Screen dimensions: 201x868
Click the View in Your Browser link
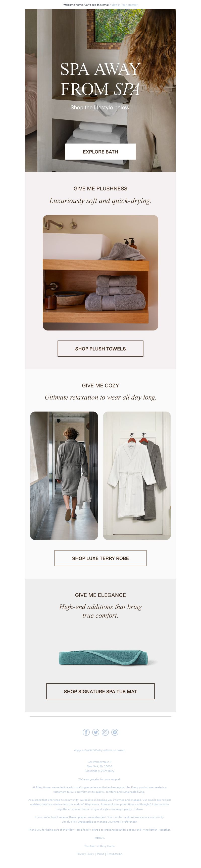pyautogui.click(x=124, y=5)
